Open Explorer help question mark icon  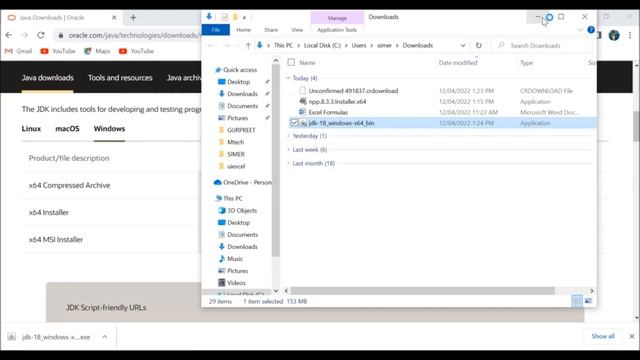[591, 30]
